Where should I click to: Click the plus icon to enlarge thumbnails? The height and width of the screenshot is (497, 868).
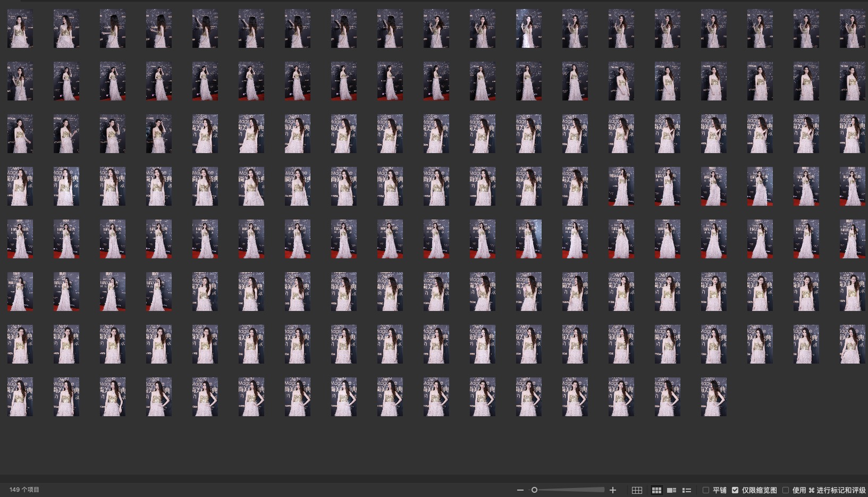[x=613, y=490]
